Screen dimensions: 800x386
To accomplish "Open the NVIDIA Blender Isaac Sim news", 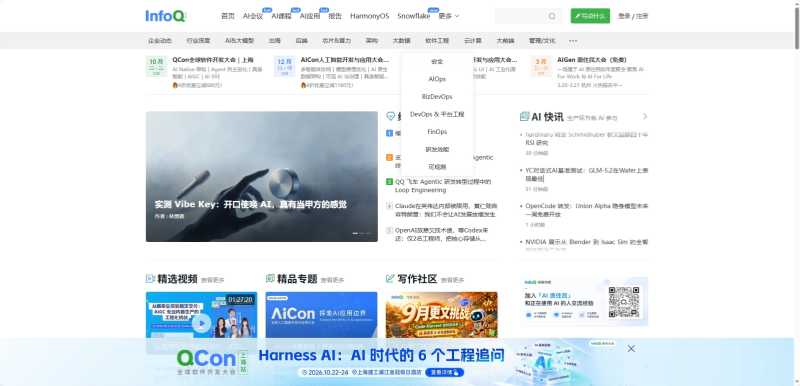I will [x=587, y=242].
